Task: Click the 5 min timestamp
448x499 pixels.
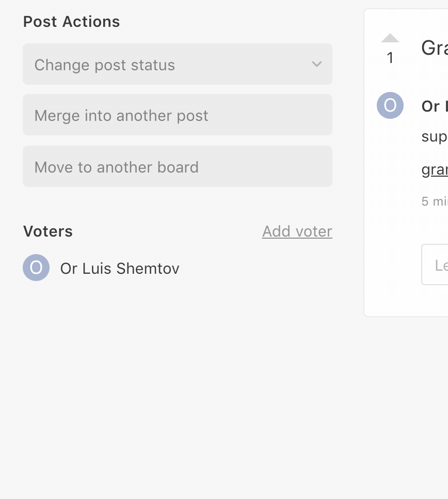Action: click(435, 201)
